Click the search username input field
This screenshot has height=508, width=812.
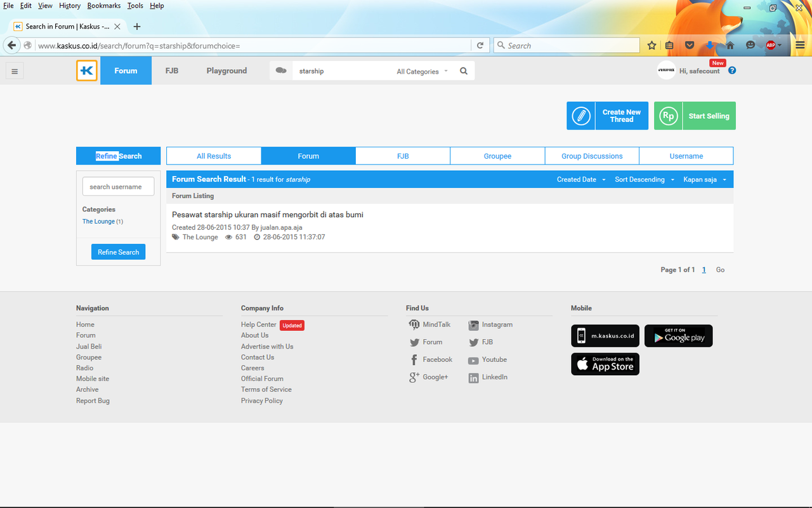[x=118, y=187]
